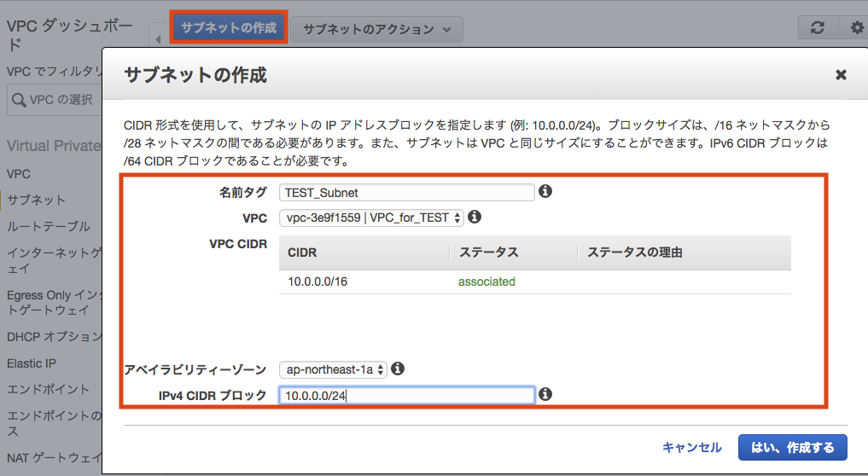Open VPC in the sidebar

pos(19,174)
